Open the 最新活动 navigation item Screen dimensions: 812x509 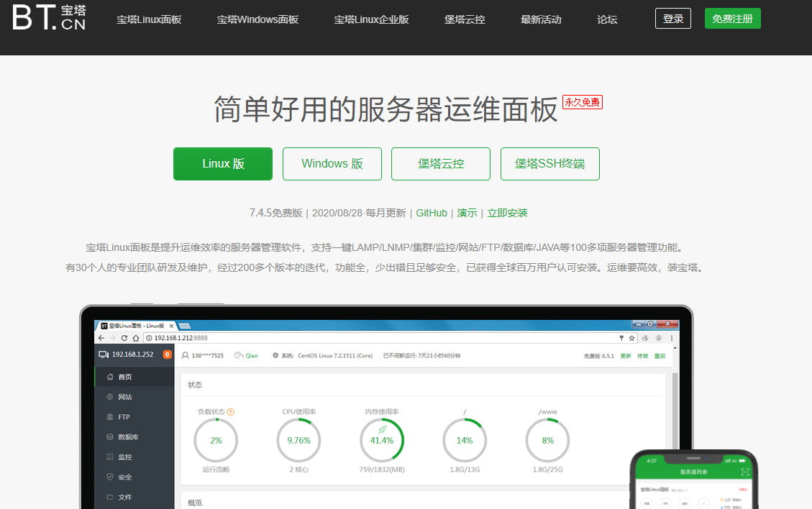click(541, 19)
